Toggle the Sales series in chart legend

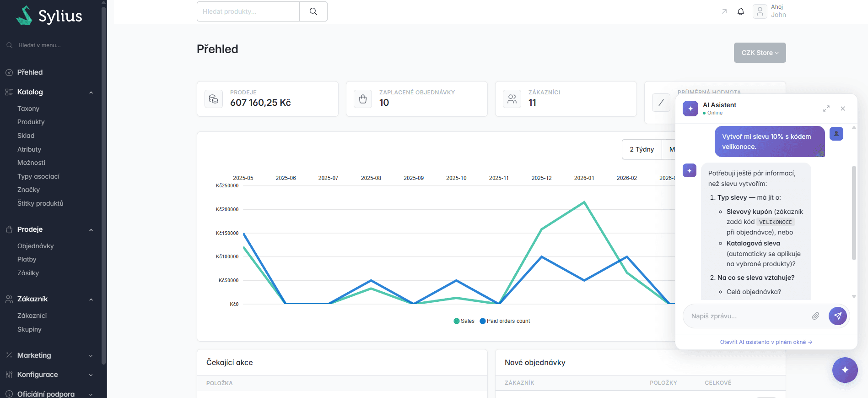pos(464,321)
